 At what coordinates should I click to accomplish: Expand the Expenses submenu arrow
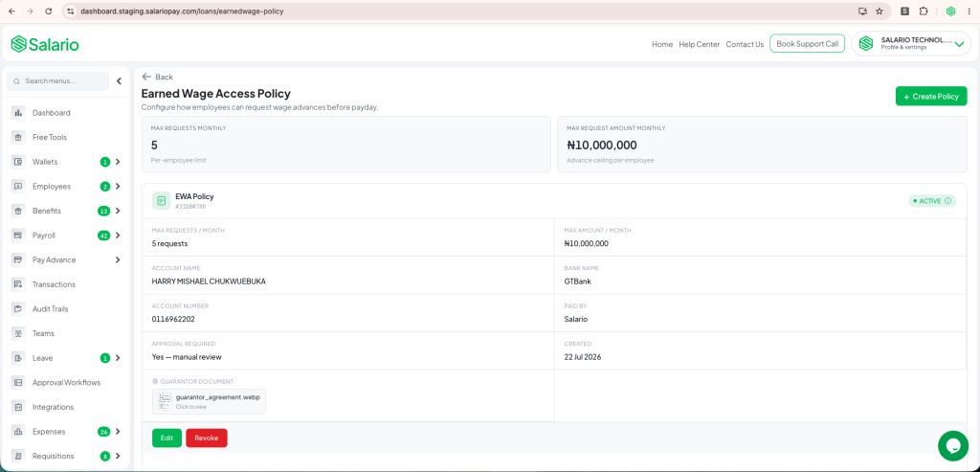pos(118,432)
